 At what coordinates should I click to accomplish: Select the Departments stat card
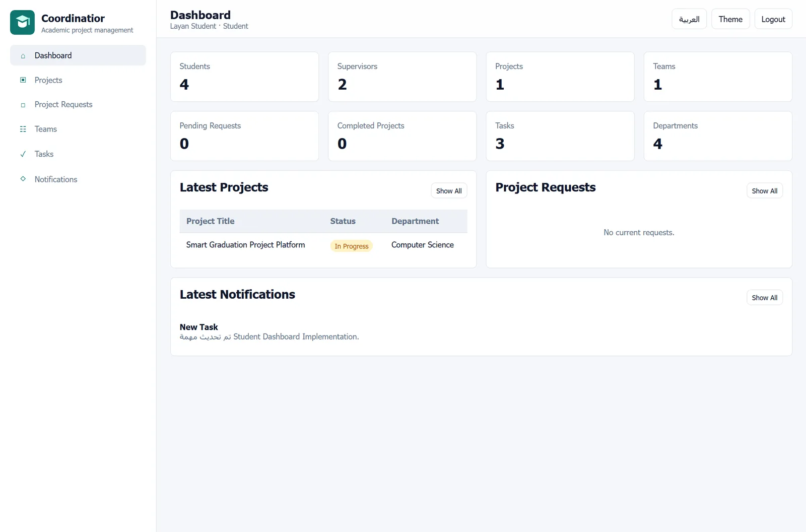point(718,136)
